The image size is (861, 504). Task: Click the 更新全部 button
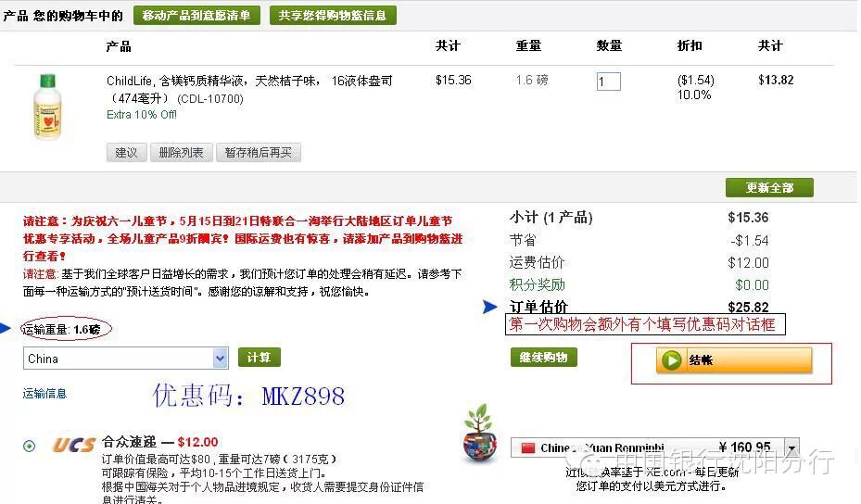(x=769, y=188)
